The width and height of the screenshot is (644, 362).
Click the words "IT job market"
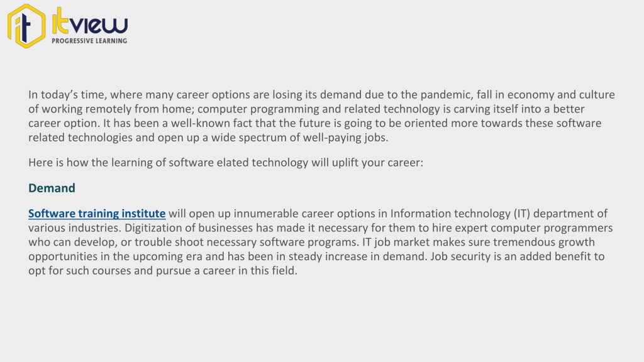[396, 242]
